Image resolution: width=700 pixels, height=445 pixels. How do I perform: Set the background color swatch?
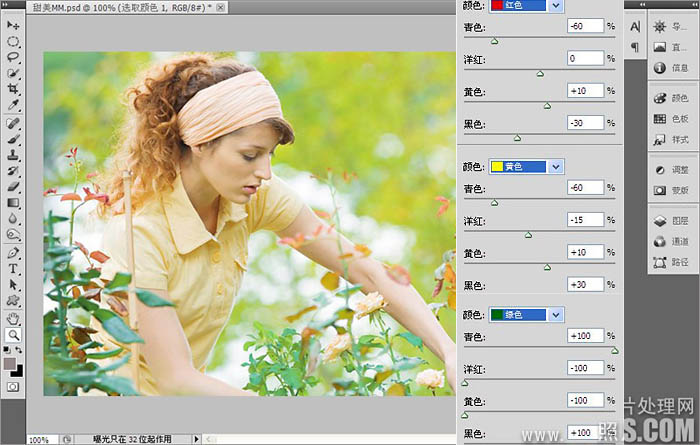[x=17, y=371]
